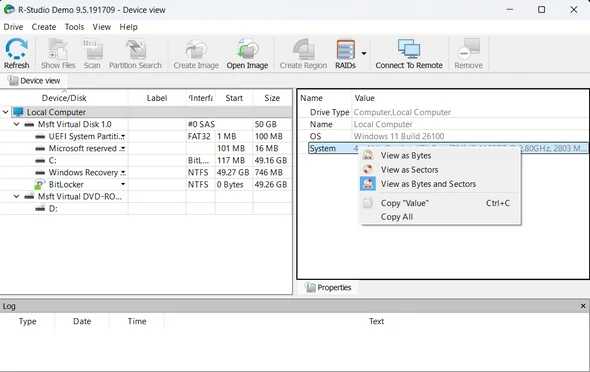Open UEFI System Partition dropdown arrow
590x372 pixels.
[123, 137]
